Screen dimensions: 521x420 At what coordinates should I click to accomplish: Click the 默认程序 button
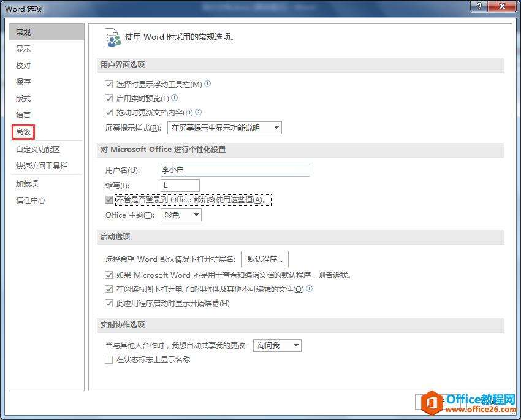pyautogui.click(x=264, y=258)
